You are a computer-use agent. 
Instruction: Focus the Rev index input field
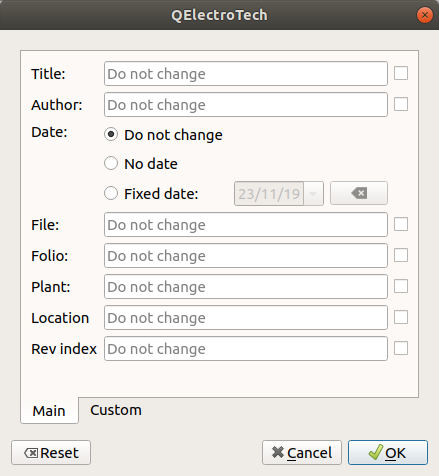pos(246,349)
